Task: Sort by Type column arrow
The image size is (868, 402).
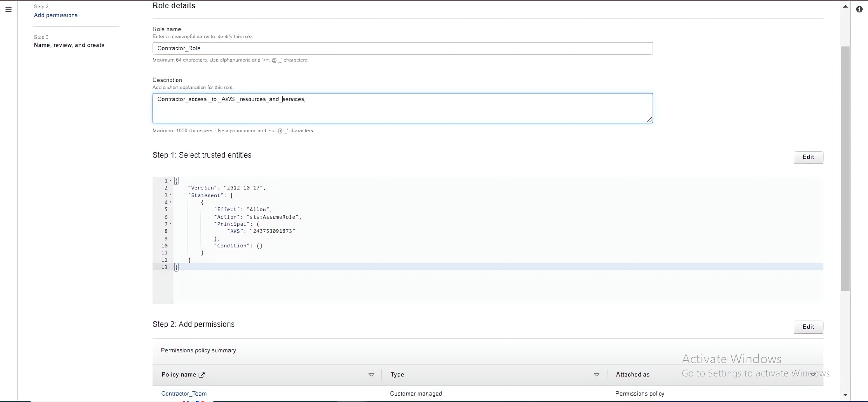Action: tap(596, 375)
